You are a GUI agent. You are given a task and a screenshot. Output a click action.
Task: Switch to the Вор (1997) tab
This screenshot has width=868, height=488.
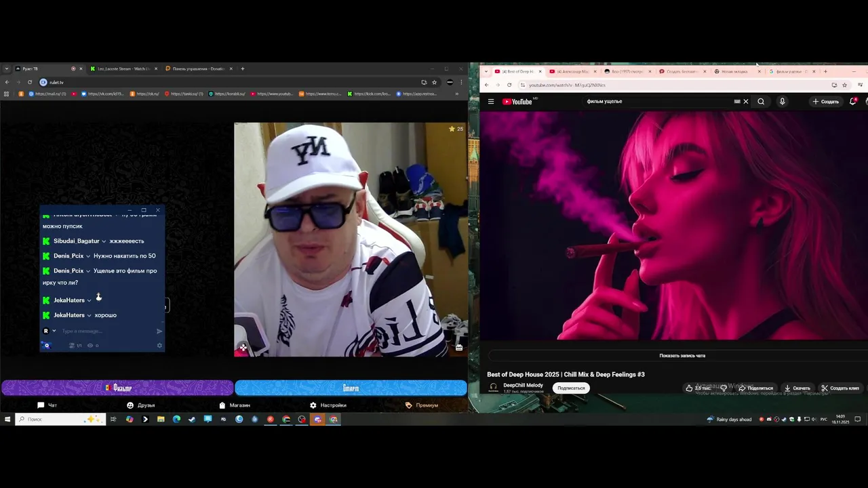[x=627, y=71]
